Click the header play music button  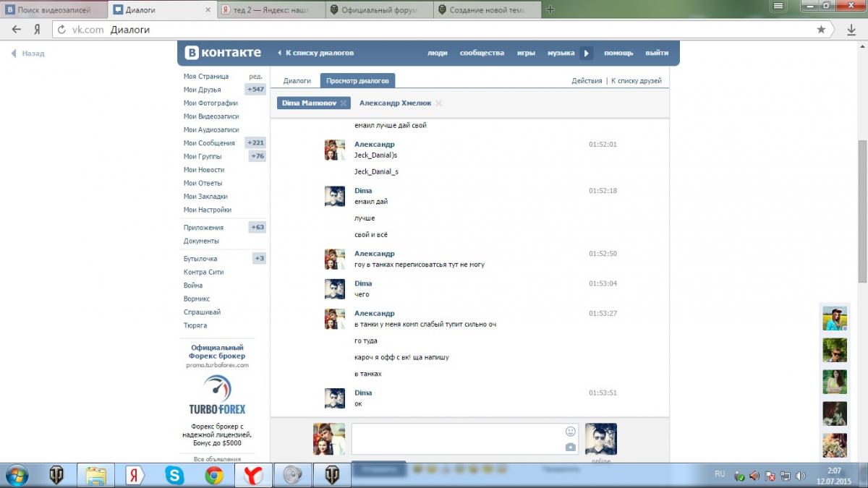pos(587,53)
